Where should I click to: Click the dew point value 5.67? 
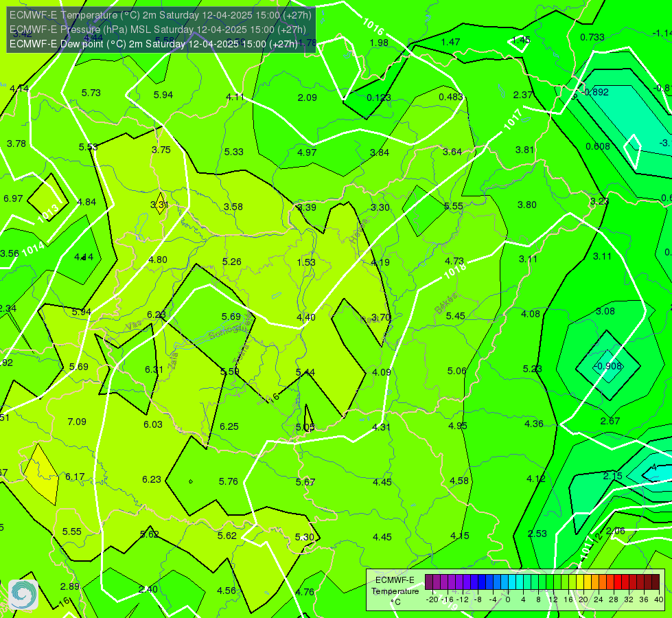pyautogui.click(x=305, y=482)
